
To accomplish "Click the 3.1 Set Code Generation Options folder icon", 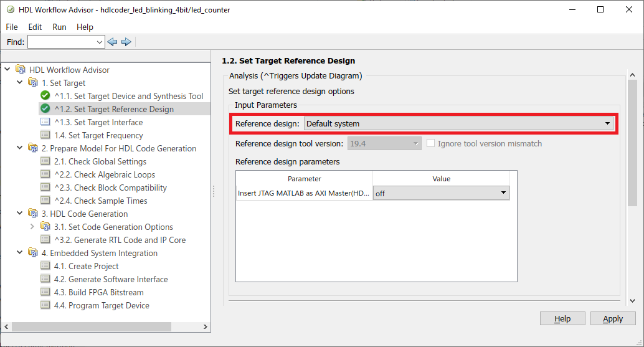I will pyautogui.click(x=45, y=226).
